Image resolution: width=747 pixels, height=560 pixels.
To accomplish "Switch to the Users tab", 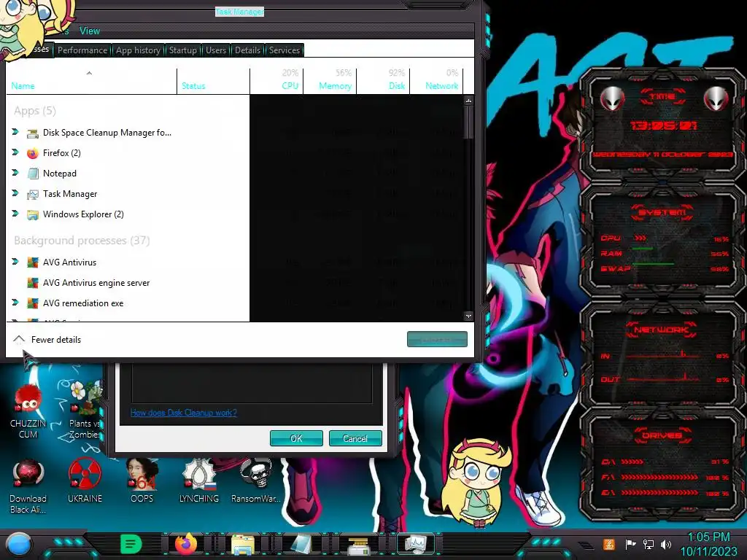I will tap(216, 50).
